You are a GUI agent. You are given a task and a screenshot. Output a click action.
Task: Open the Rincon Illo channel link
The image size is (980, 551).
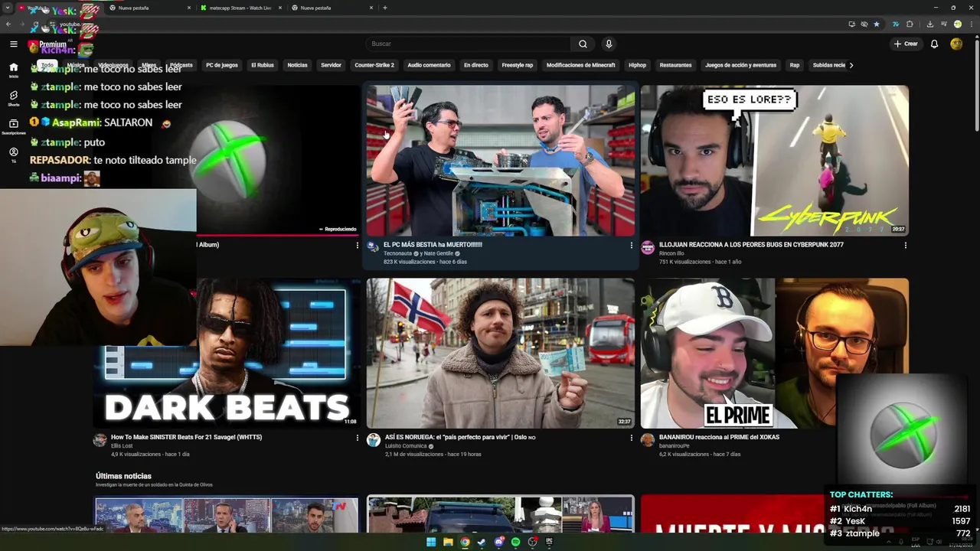pos(671,253)
